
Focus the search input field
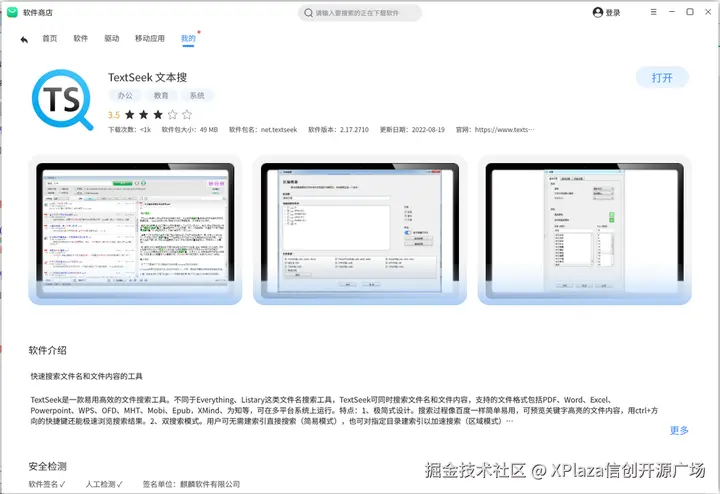click(360, 13)
